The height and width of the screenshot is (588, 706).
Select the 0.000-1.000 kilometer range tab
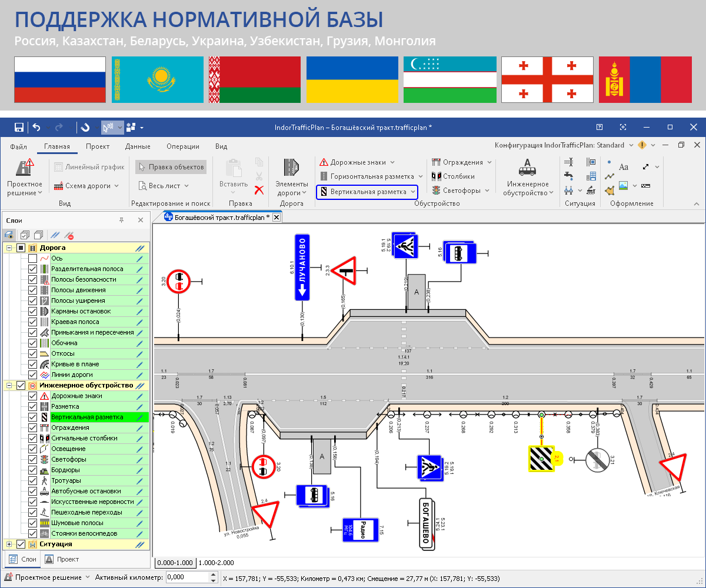[x=175, y=563]
